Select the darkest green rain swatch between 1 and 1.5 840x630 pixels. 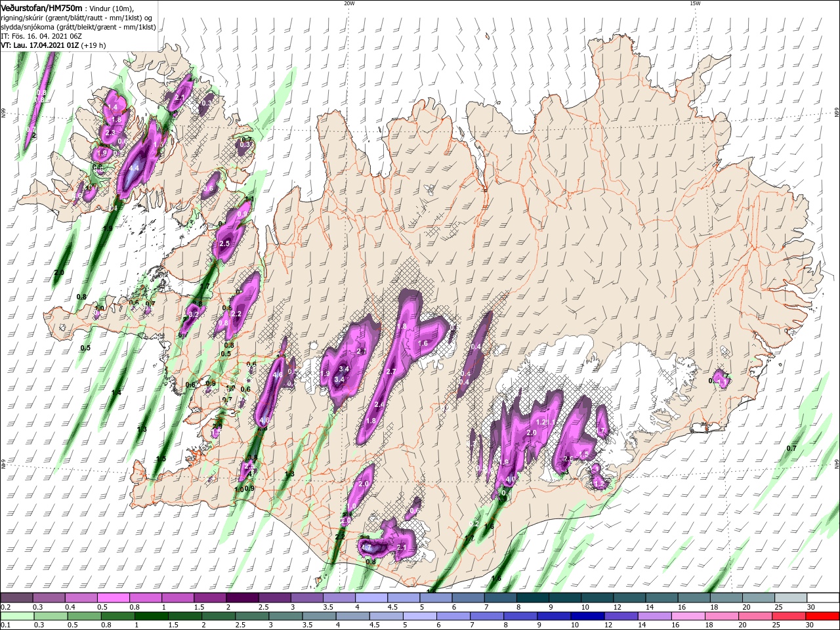point(150,616)
